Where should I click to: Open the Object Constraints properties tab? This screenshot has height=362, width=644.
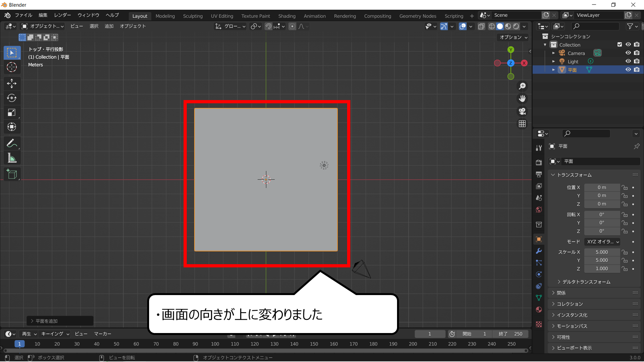coord(539,286)
